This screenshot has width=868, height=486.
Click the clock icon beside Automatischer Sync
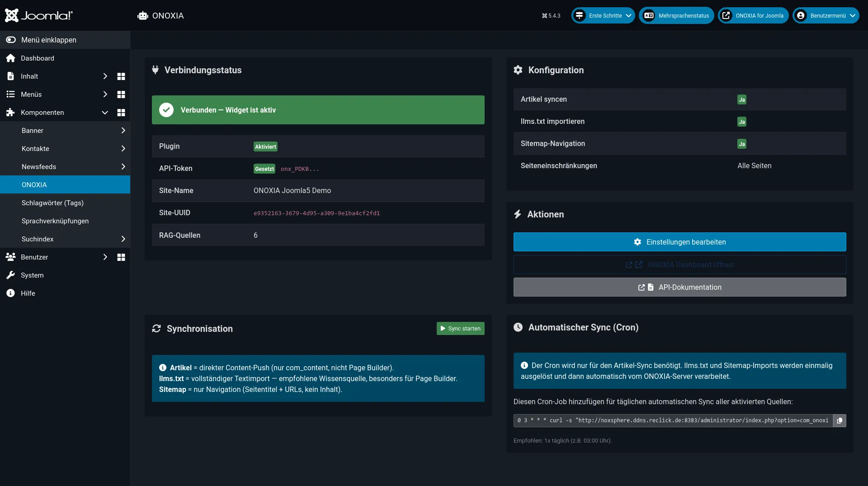[x=518, y=327]
